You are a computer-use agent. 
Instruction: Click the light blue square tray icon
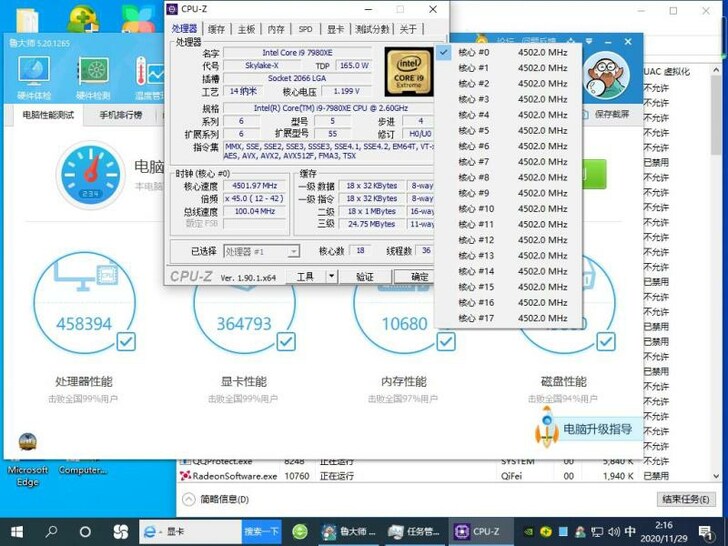coord(563,532)
